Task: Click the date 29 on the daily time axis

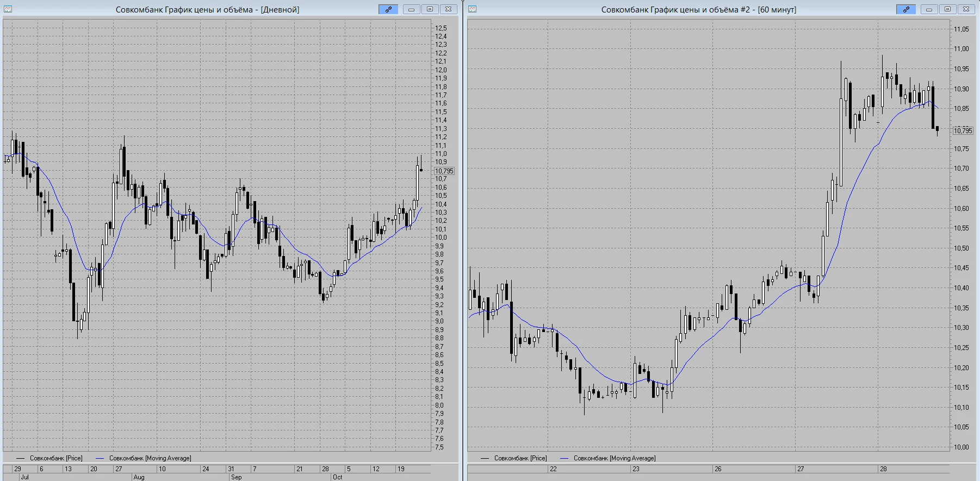Action: [18, 468]
